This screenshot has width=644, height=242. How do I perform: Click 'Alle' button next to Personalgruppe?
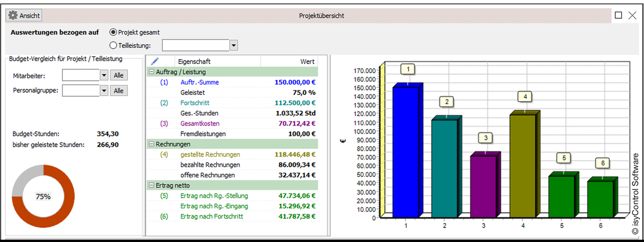119,91
